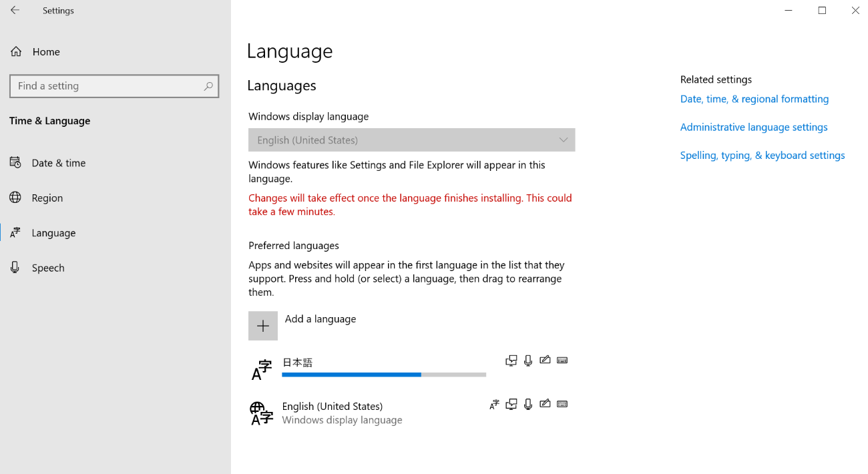
Task: Click the Time & Language section heading
Action: click(x=49, y=121)
